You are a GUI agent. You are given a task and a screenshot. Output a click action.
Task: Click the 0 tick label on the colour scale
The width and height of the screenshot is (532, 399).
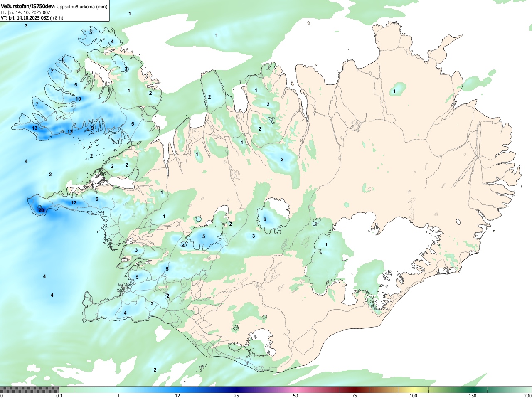pyautogui.click(x=2, y=396)
